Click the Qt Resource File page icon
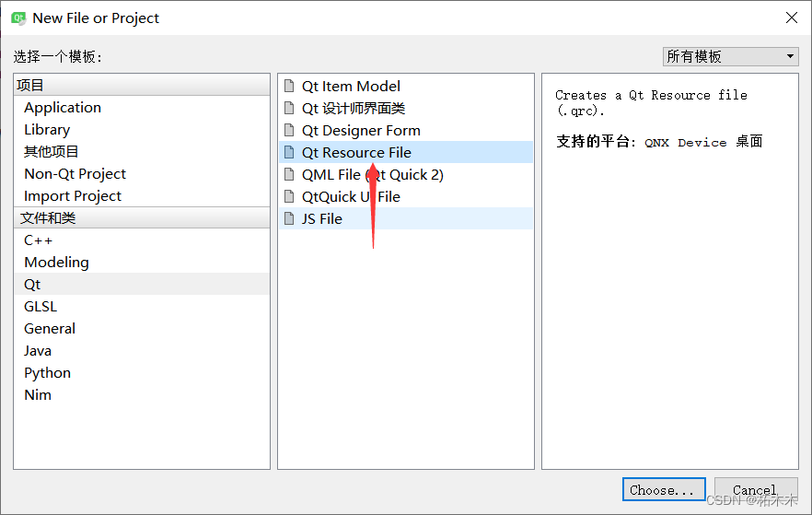 289,152
